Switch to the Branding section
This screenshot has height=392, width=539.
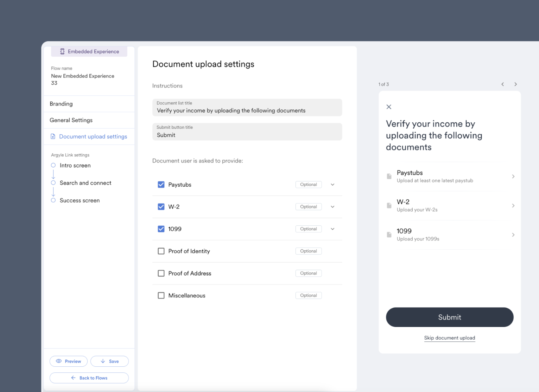pos(61,104)
